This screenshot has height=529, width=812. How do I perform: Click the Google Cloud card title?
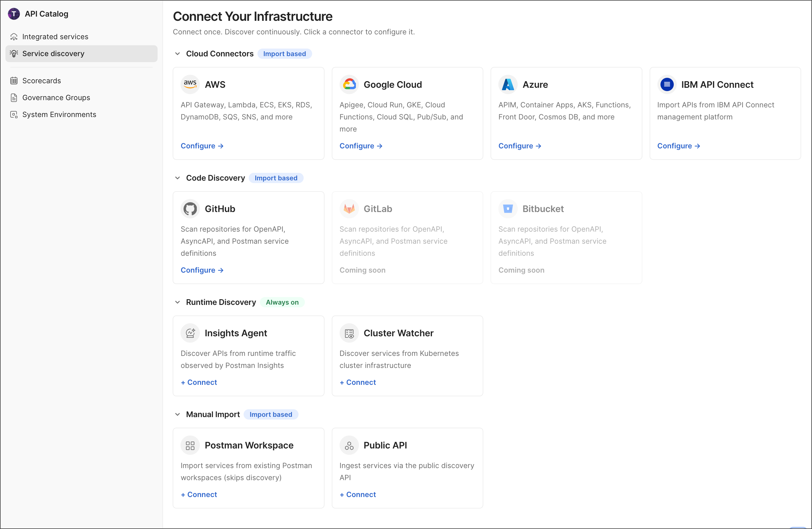point(393,84)
